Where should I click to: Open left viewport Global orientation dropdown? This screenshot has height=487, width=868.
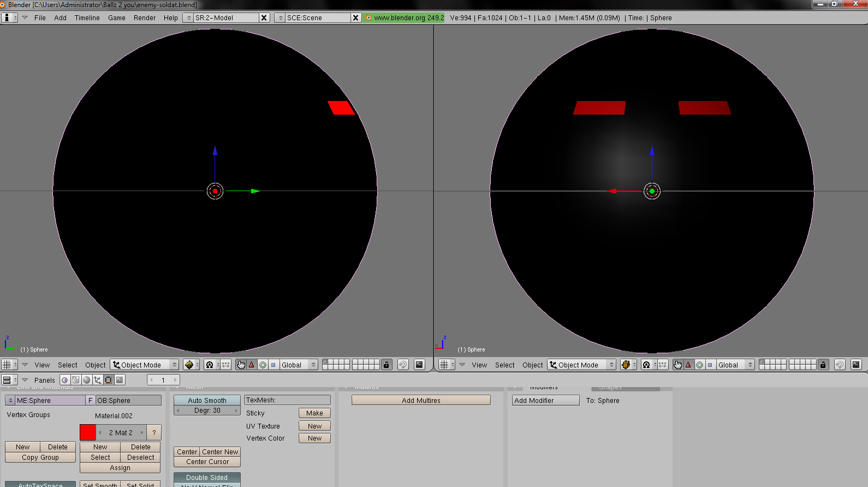pyautogui.click(x=299, y=365)
